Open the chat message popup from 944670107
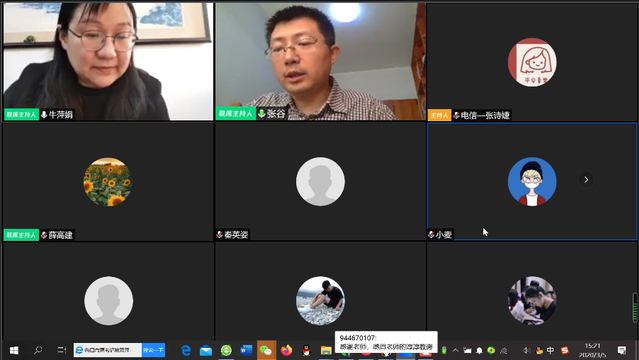Viewport: 639px width, 360px height. coord(386,342)
